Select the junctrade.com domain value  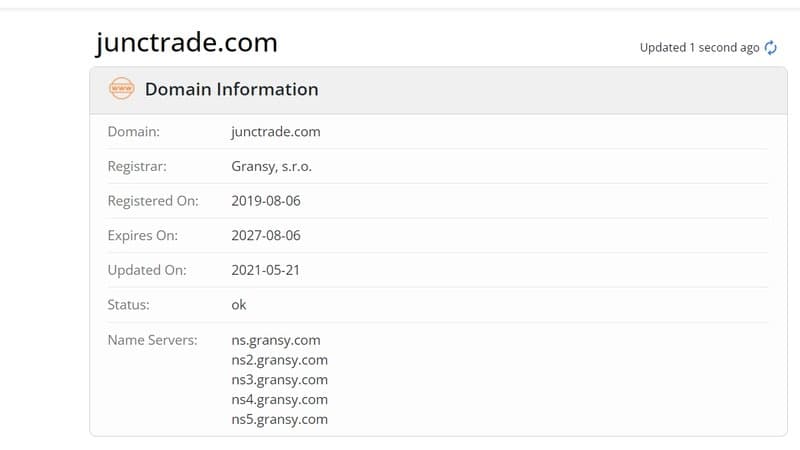(x=276, y=132)
